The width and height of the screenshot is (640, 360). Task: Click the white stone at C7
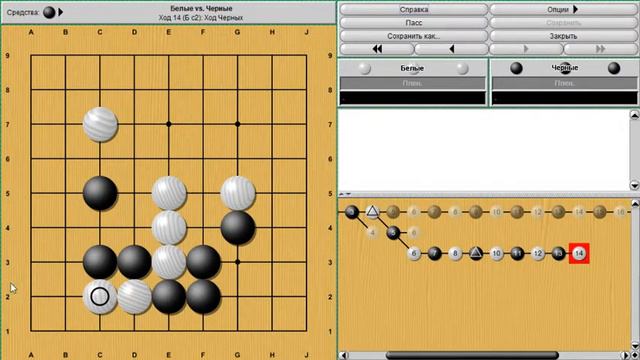coord(100,124)
